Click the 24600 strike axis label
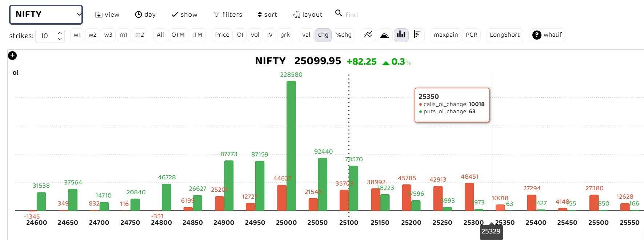The image size is (644, 240). coord(37,223)
